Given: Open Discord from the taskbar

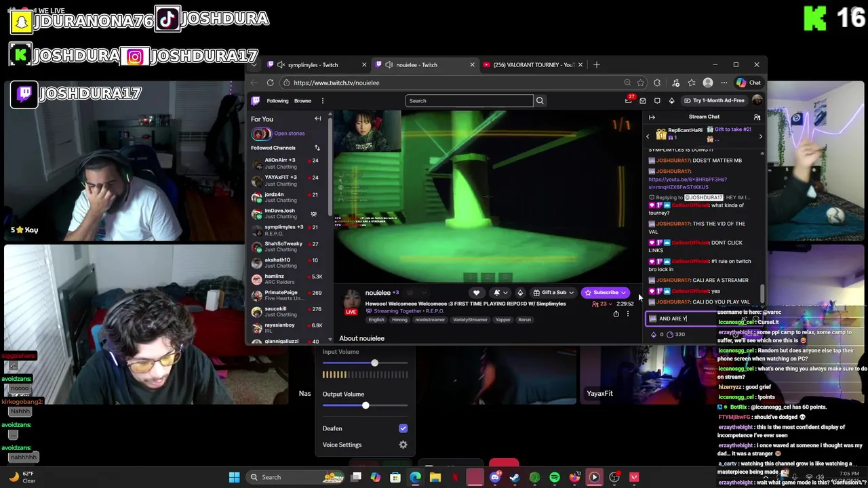Looking at the screenshot, I should tap(494, 477).
